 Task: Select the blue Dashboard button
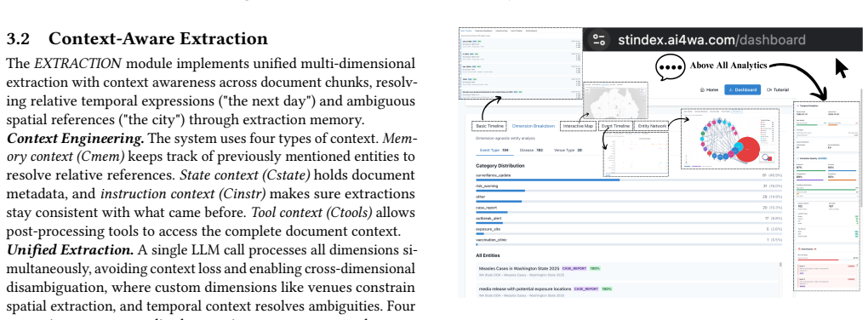coord(742,89)
